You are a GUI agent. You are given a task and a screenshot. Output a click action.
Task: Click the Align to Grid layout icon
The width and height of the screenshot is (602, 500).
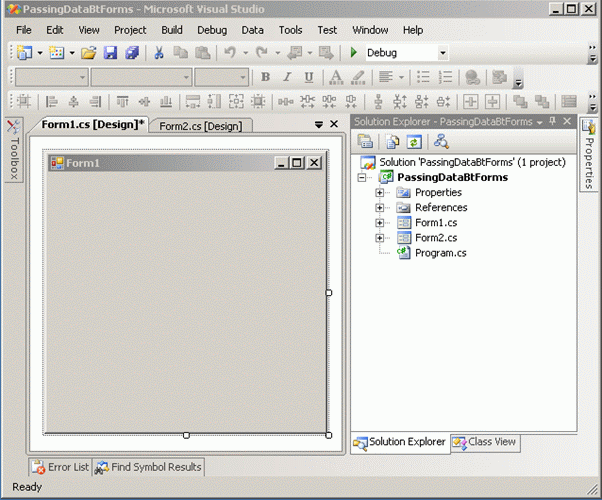[x=24, y=101]
